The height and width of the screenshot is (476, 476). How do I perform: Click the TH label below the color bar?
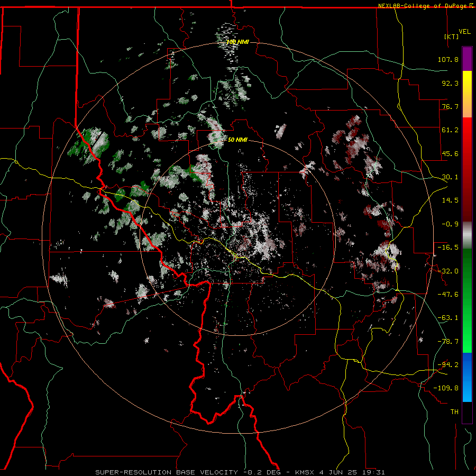click(x=454, y=412)
